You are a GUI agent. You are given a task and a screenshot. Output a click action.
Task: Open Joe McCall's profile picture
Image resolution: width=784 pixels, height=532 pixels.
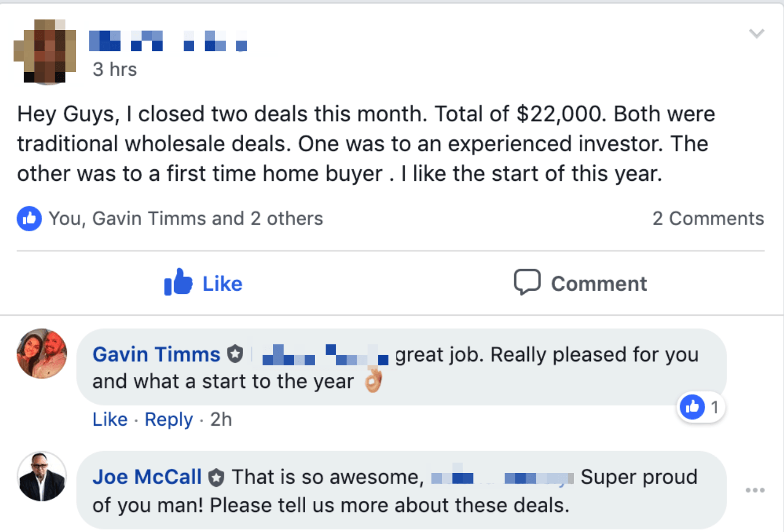pos(42,477)
